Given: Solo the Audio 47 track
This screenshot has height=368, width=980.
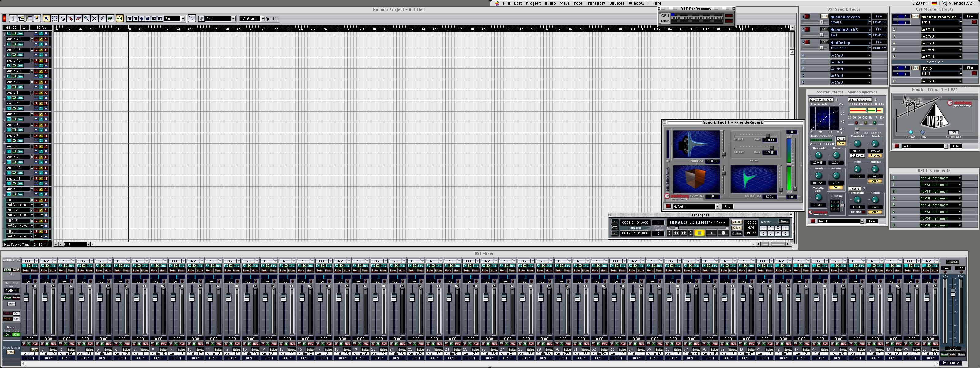Looking at the screenshot, I should pyautogui.click(x=46, y=60).
